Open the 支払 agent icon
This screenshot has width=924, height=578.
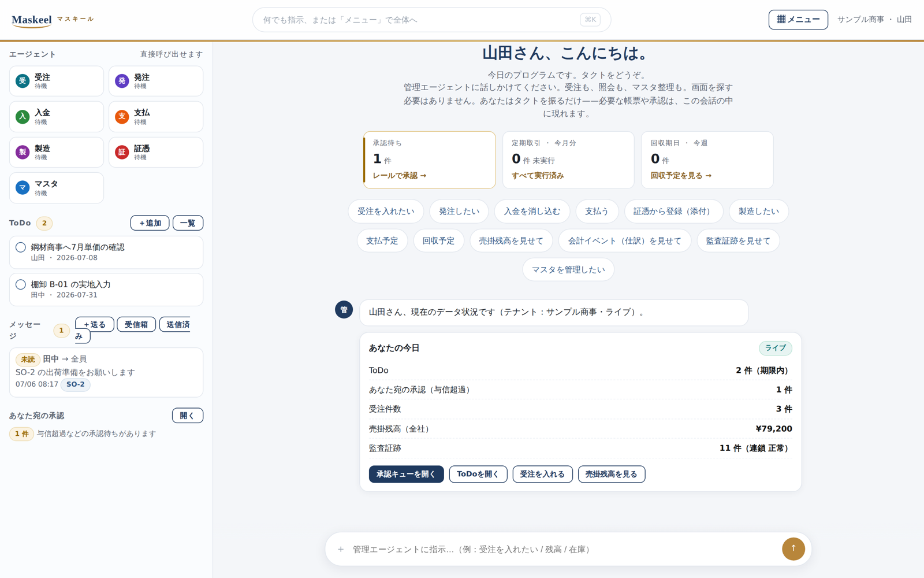(x=122, y=117)
